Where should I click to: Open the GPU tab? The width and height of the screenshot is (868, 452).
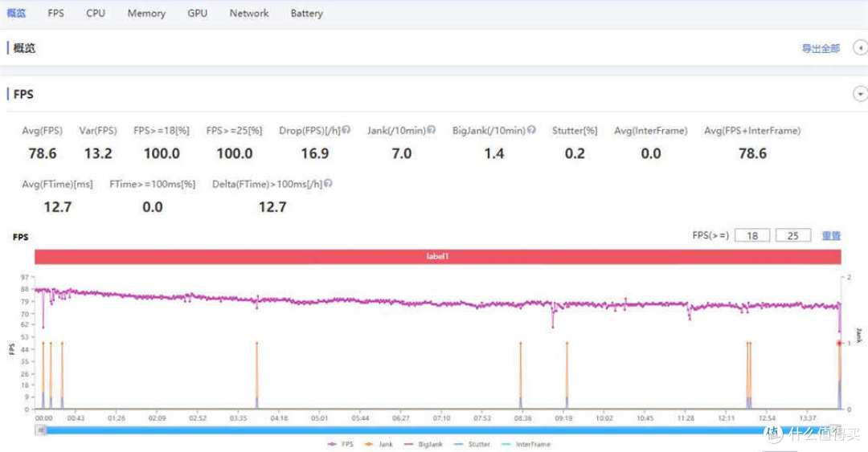pyautogui.click(x=197, y=13)
